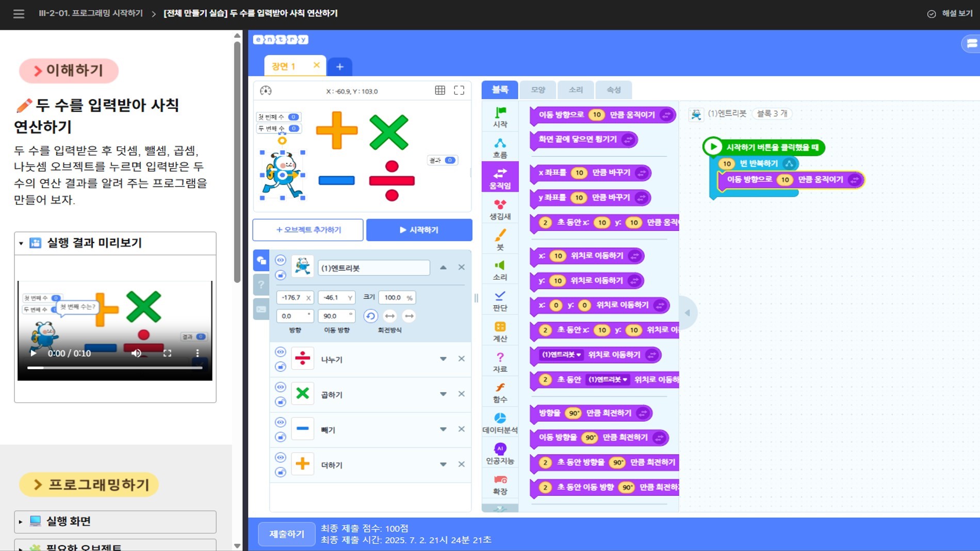The image size is (980, 551).
Task: Expand the 더하기 object details
Action: [443, 464]
